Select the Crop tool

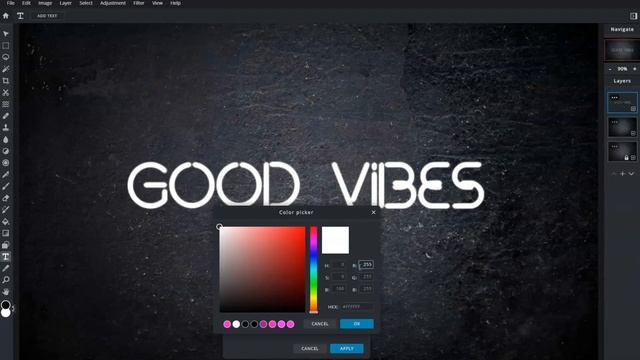(x=6, y=81)
